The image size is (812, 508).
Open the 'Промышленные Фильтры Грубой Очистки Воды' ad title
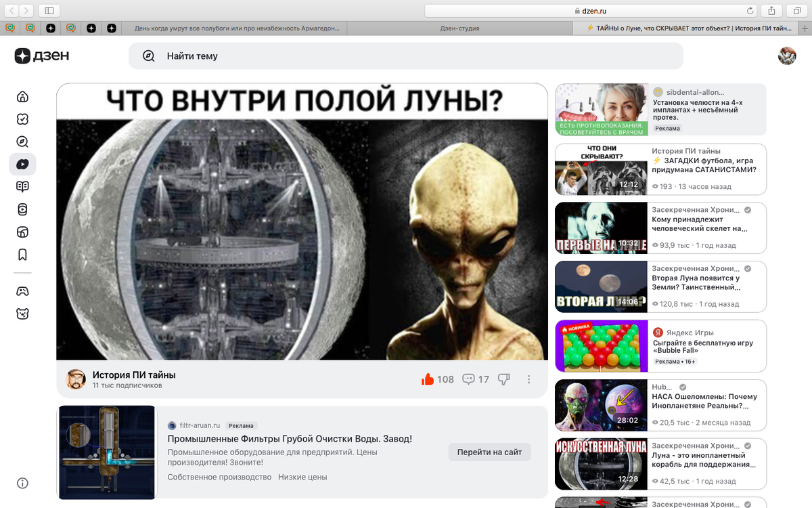click(290, 439)
